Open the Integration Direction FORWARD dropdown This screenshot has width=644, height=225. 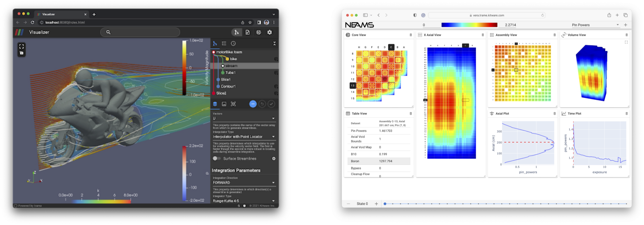[244, 183]
